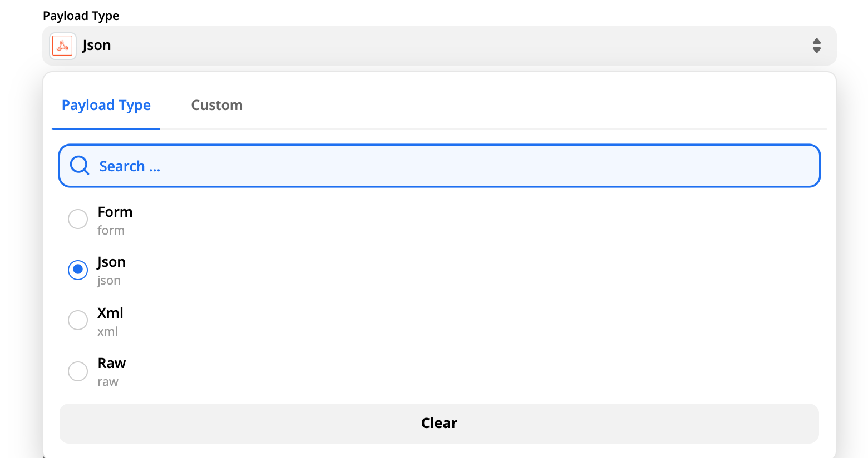Viewport: 868px width, 458px height.
Task: Click the lowercase xml subtitle text
Action: [107, 331]
